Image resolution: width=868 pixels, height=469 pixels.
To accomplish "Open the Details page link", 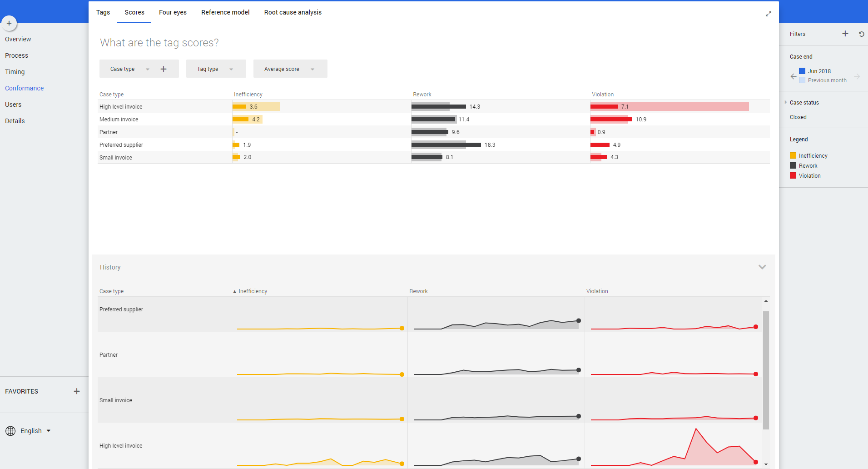I will pyautogui.click(x=15, y=121).
